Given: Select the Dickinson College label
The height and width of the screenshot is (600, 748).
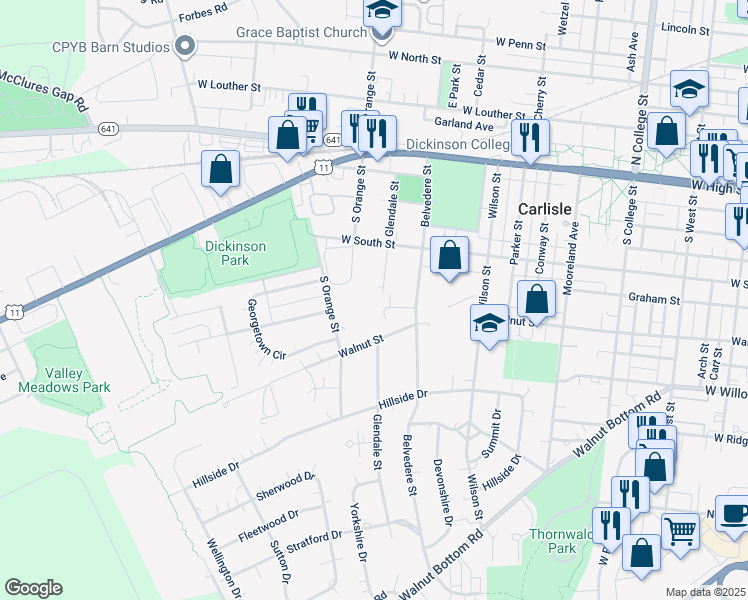Looking at the screenshot, I should [457, 144].
